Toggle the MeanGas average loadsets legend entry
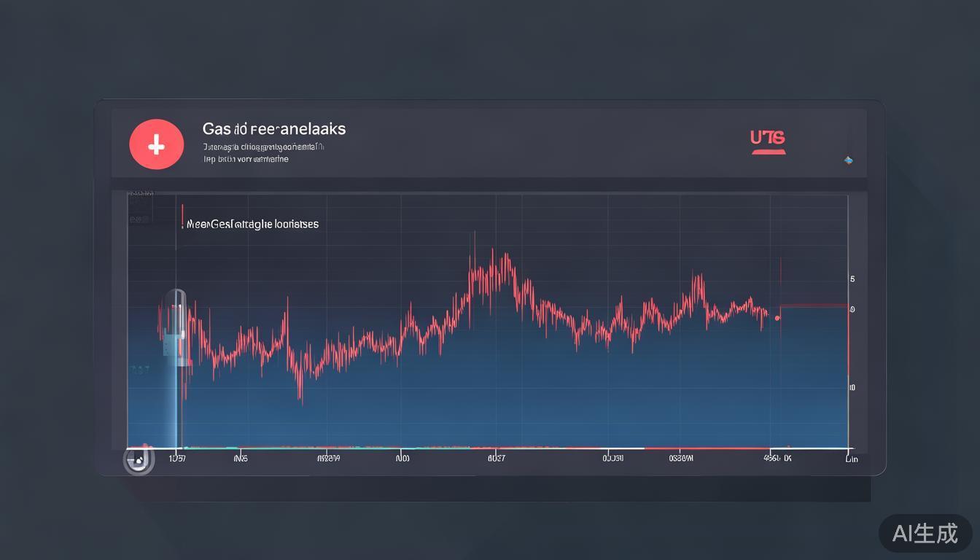980x560 pixels. [x=252, y=224]
